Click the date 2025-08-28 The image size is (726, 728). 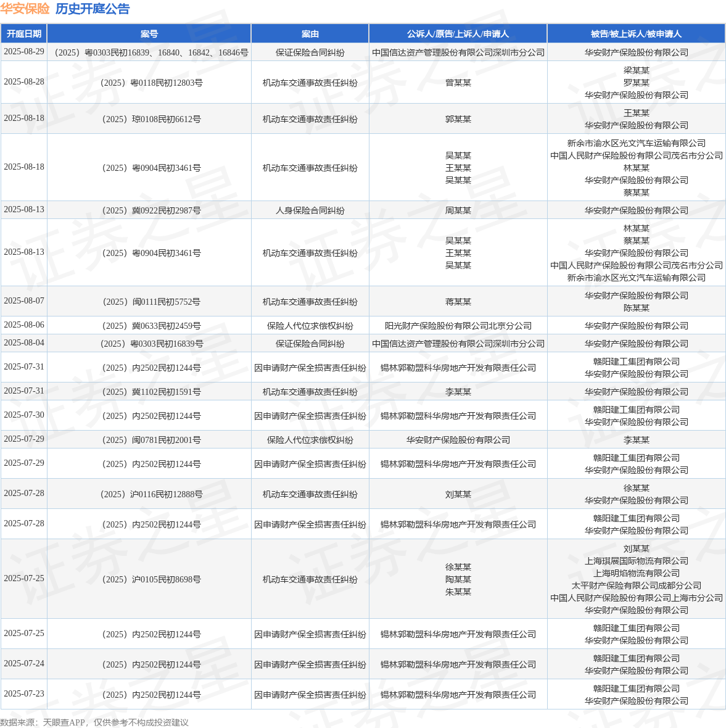pos(24,81)
